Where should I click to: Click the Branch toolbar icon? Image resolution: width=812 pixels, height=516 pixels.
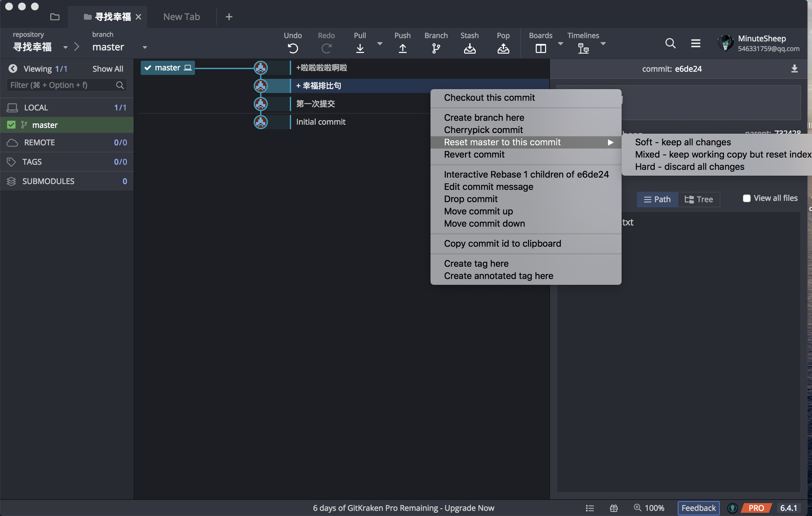(436, 48)
